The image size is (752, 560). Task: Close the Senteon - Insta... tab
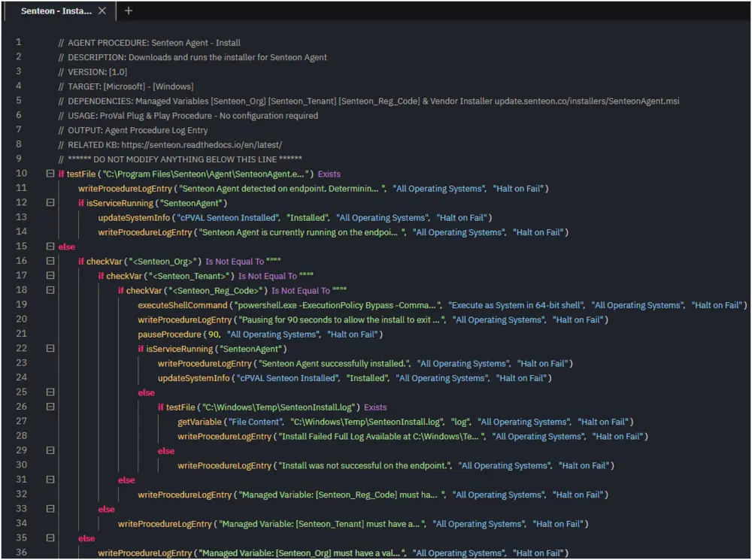pyautogui.click(x=102, y=11)
